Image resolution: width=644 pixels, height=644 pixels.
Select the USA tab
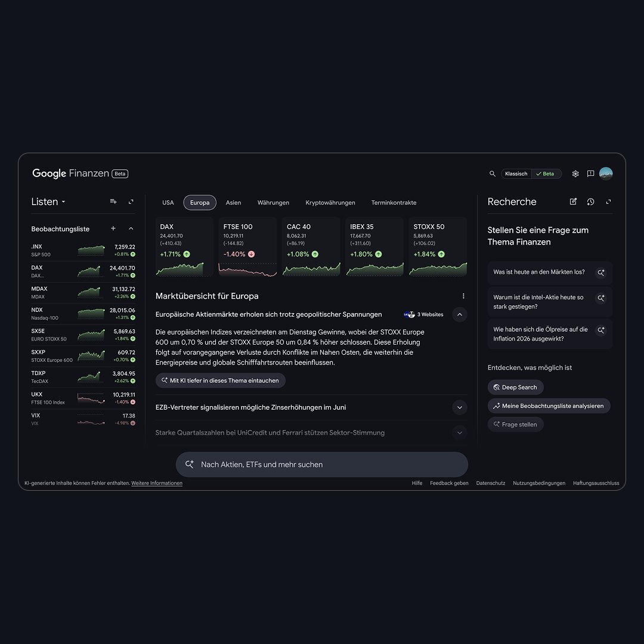(168, 203)
